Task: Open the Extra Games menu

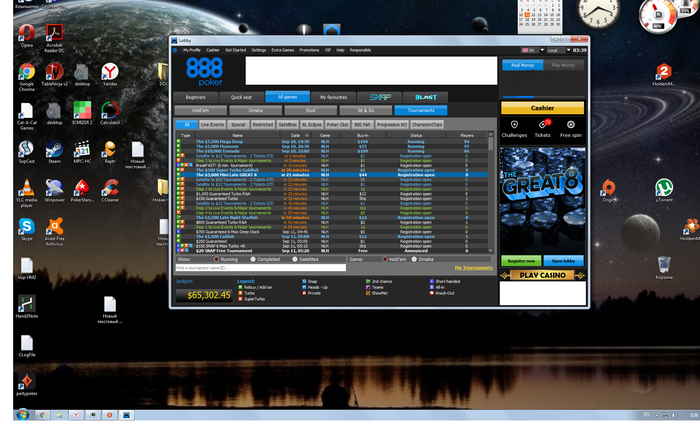Action: (x=283, y=50)
